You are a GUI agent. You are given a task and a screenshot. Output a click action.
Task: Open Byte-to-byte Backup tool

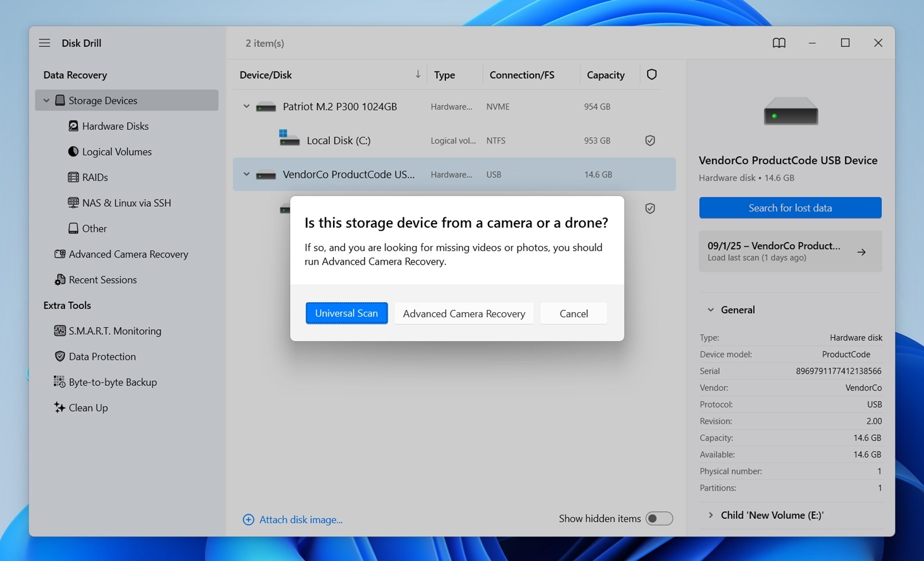(112, 382)
